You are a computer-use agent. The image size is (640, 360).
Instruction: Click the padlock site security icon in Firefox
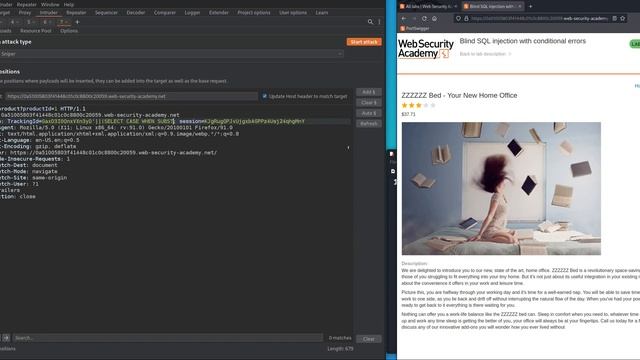pyautogui.click(x=466, y=18)
